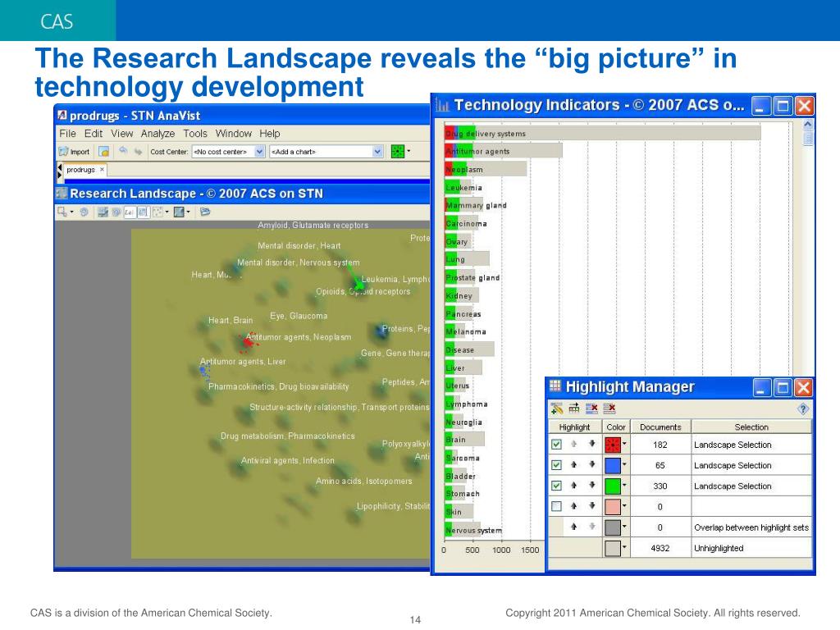Click the down arrow in the pink highlight row

pyautogui.click(x=592, y=505)
